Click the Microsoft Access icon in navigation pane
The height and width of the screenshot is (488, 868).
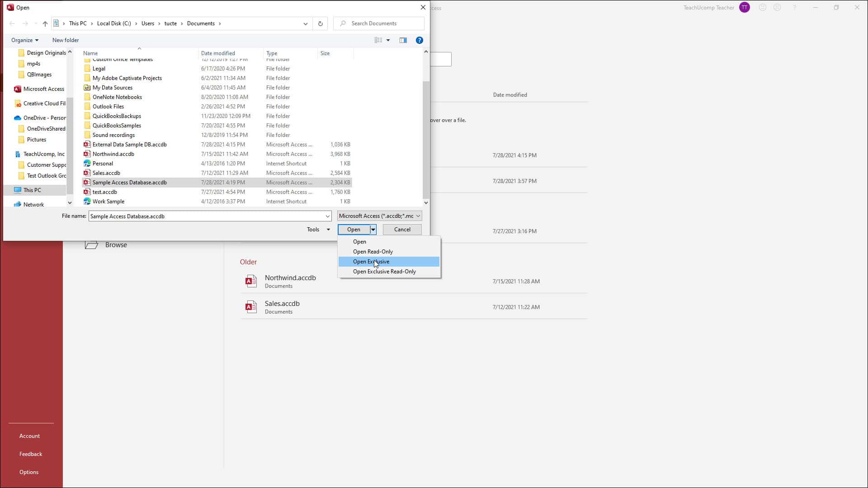point(18,89)
